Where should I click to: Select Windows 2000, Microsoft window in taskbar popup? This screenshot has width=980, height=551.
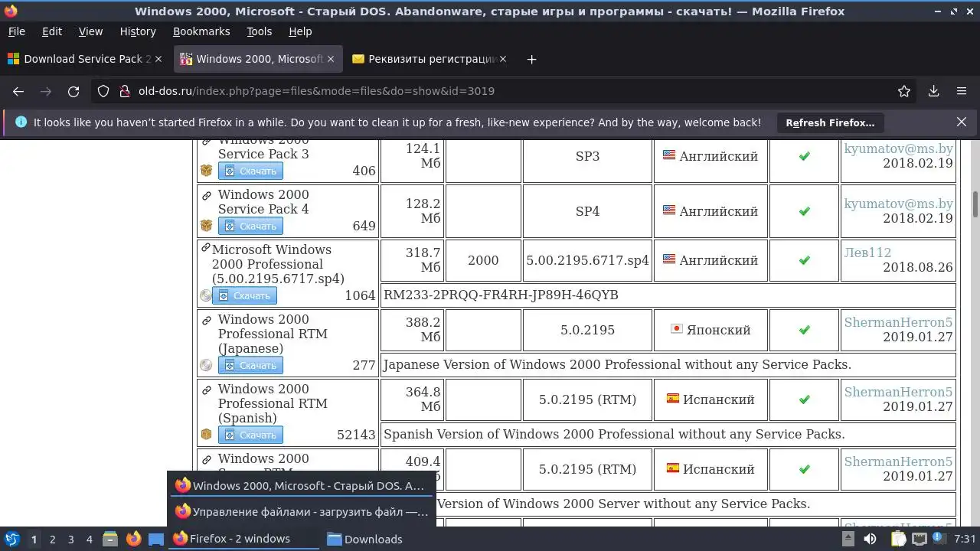point(302,485)
